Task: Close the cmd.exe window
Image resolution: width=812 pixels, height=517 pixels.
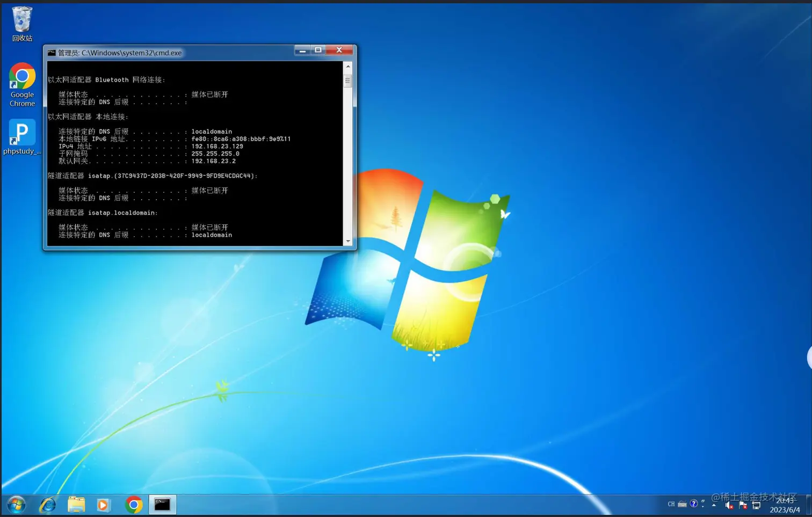Action: [x=339, y=50]
